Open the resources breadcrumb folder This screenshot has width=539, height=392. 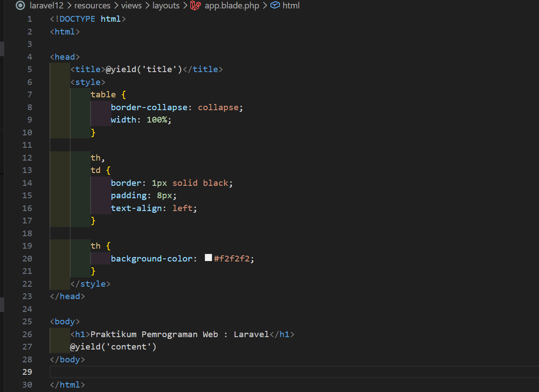point(92,6)
